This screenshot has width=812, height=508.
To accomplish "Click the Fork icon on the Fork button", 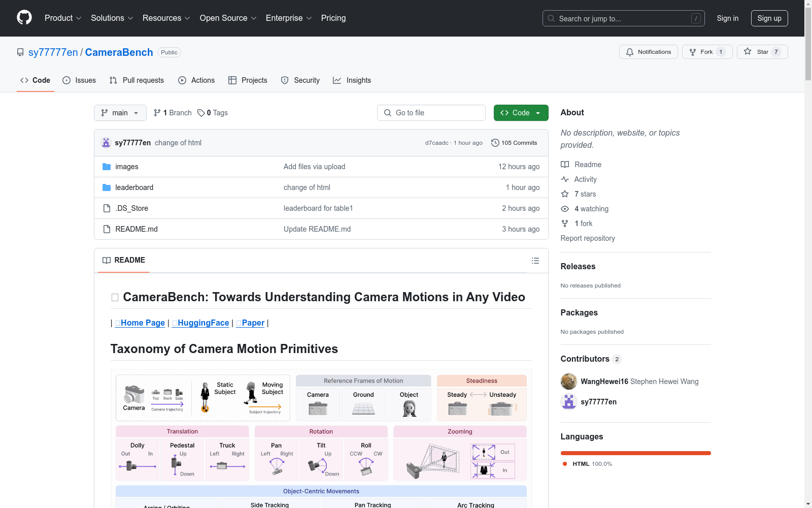I will (693, 52).
